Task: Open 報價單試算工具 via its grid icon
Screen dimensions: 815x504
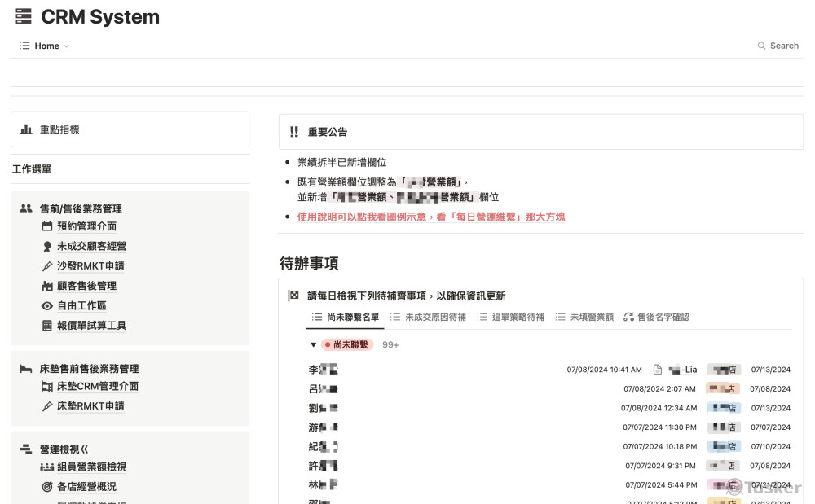Action: click(47, 324)
